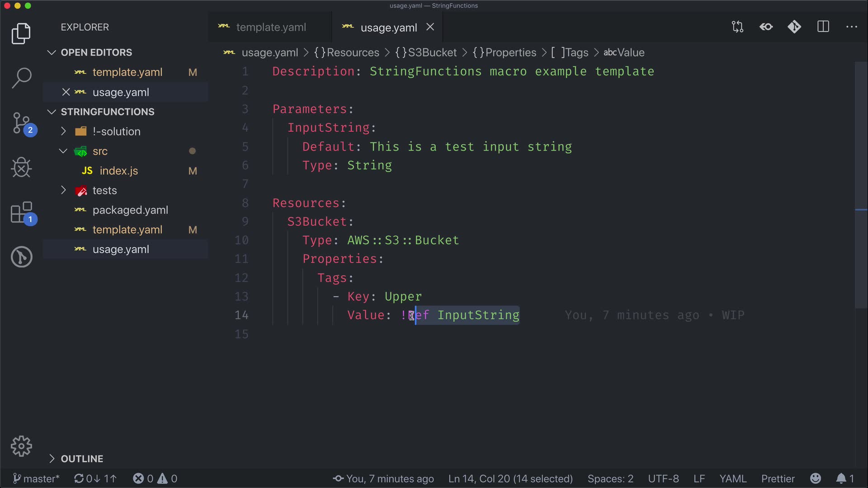
Task: Close the usage.yaml tab
Action: [x=430, y=28]
